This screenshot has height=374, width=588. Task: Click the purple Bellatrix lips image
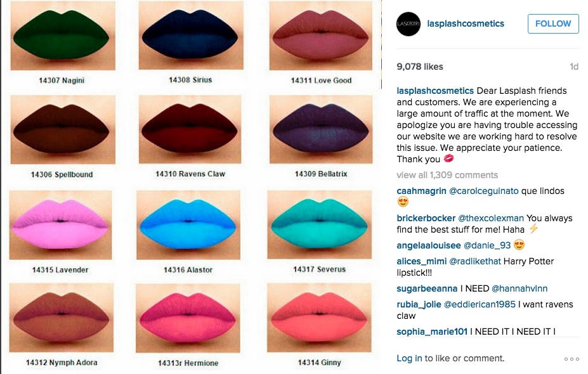[320, 130]
